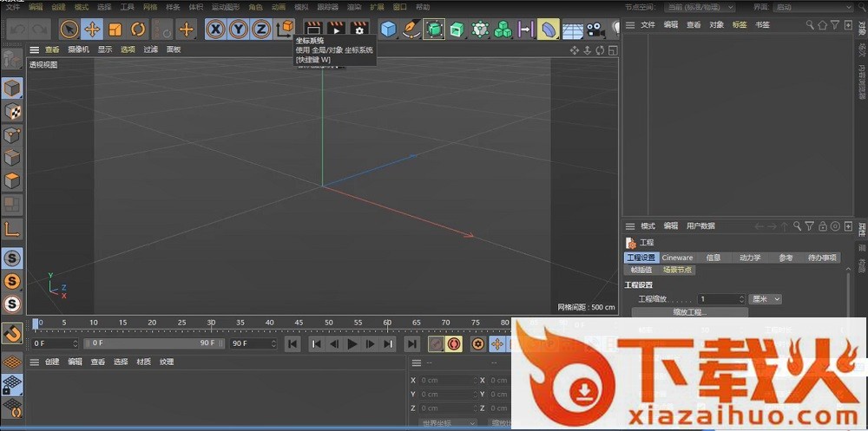Open the Floor environment icon
This screenshot has width=868, height=431.
(x=572, y=29)
